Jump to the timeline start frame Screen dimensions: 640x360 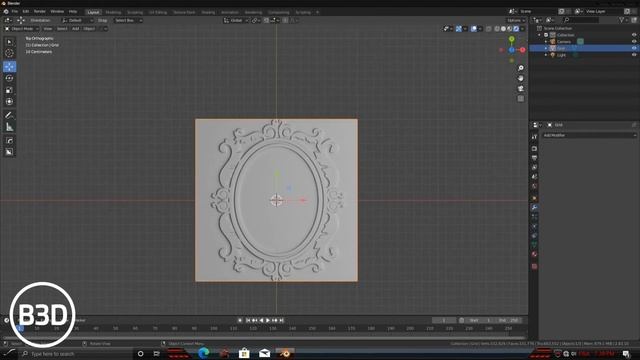coord(248,321)
